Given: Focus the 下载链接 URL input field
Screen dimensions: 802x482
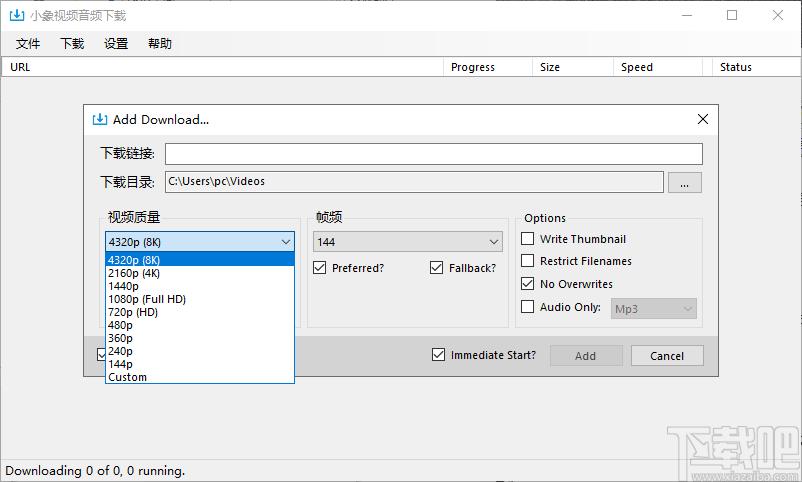Looking at the screenshot, I should click(x=434, y=154).
